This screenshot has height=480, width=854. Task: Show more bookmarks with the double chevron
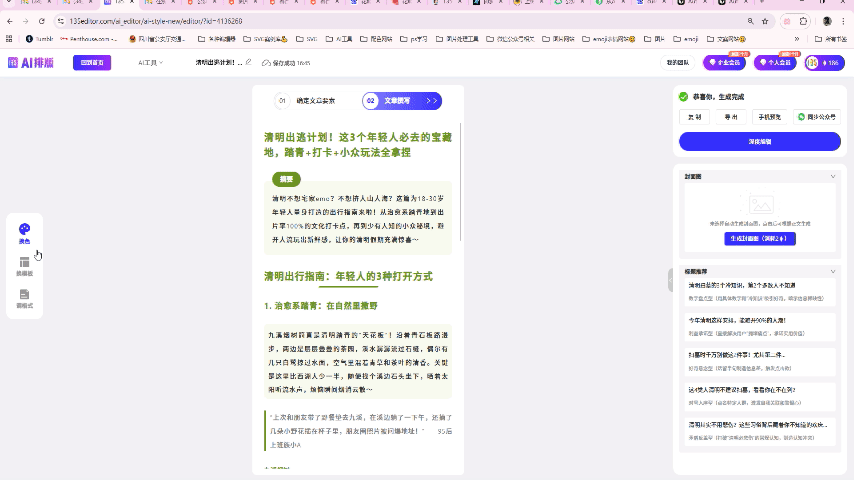tap(797, 39)
